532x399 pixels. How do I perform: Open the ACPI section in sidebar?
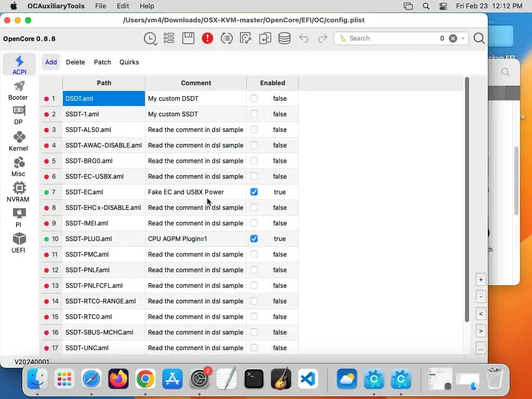(x=19, y=64)
